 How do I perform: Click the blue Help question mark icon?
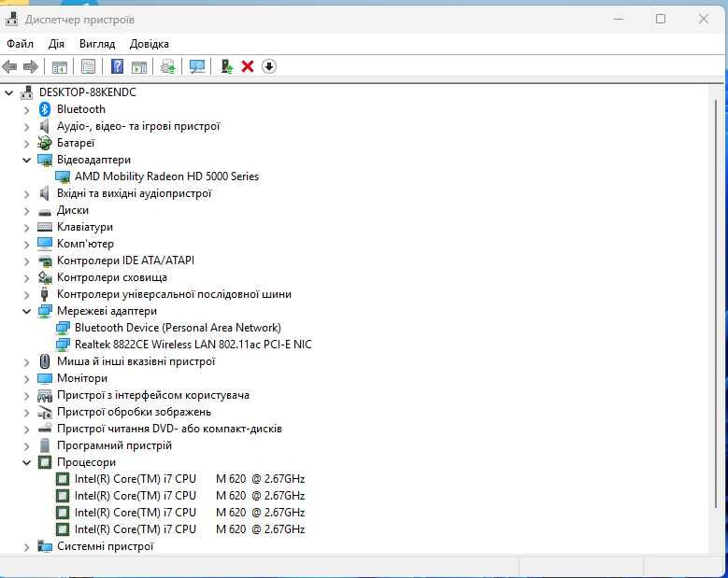(x=118, y=66)
